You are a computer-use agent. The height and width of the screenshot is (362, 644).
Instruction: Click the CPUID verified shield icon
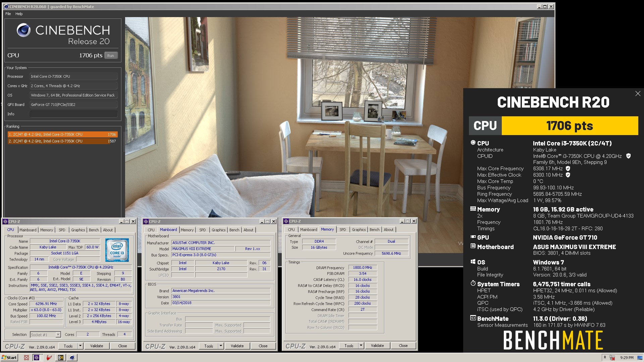628,156
